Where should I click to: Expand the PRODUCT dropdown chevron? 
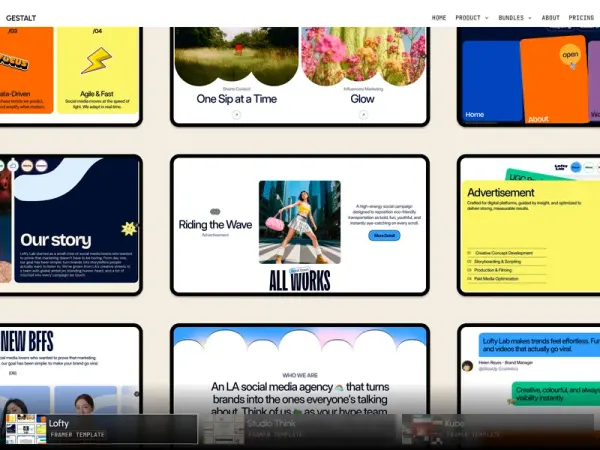pyautogui.click(x=487, y=18)
